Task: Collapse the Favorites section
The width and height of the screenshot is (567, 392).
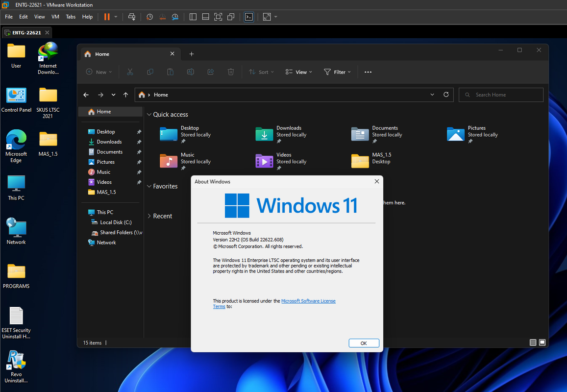Action: pos(149,186)
